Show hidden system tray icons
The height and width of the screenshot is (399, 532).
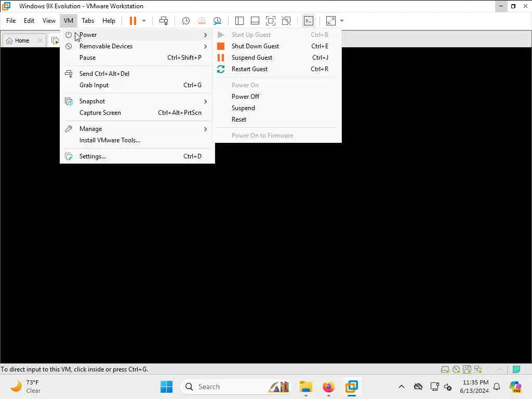402,387
